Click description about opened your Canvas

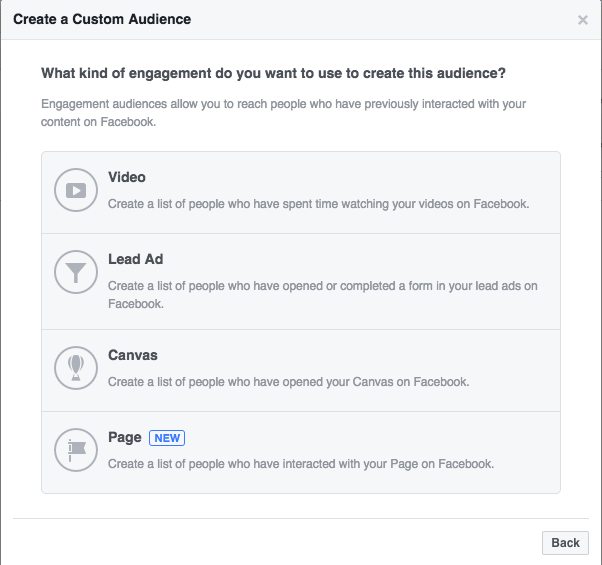(288, 382)
